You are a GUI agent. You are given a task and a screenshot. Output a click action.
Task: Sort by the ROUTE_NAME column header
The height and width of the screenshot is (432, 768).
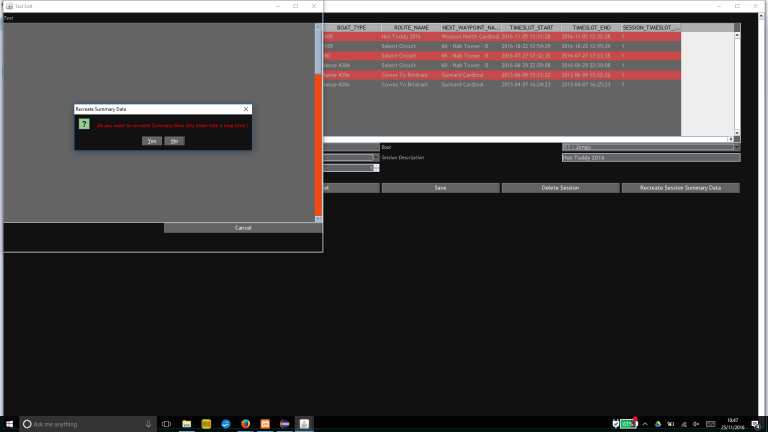tap(410, 28)
